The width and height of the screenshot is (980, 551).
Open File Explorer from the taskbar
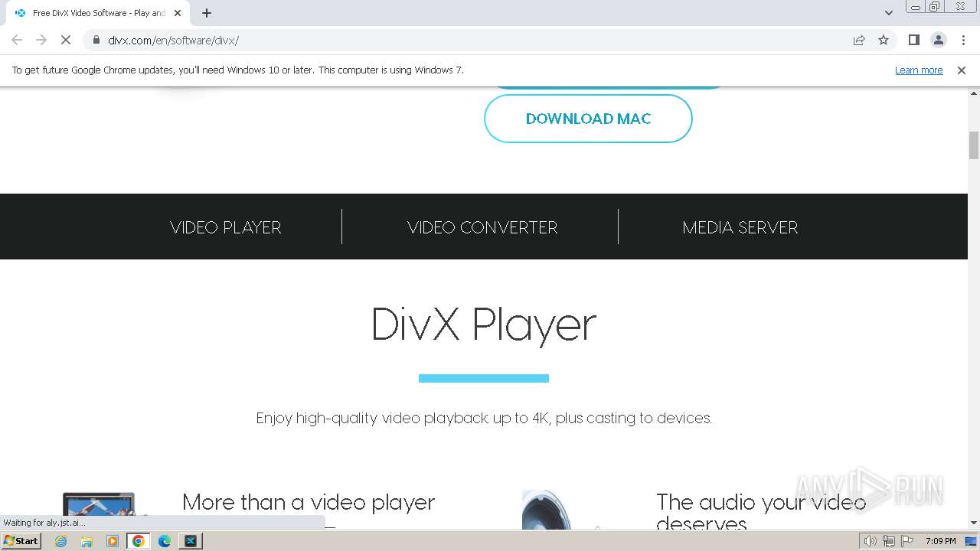click(87, 541)
